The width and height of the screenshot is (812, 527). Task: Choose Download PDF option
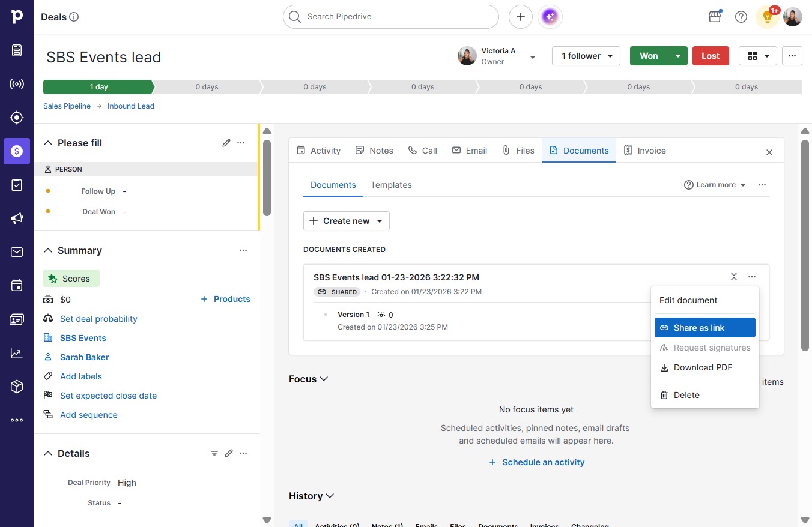pos(705,367)
